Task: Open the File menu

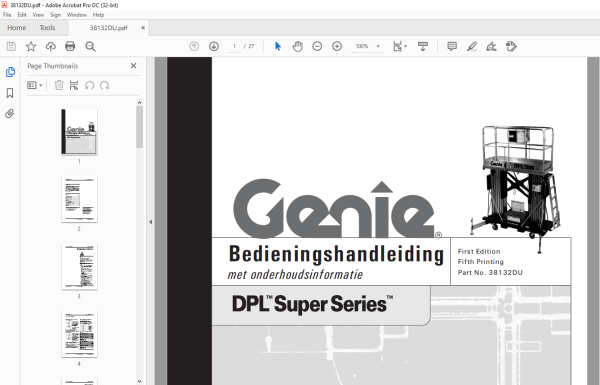Action: [7, 15]
